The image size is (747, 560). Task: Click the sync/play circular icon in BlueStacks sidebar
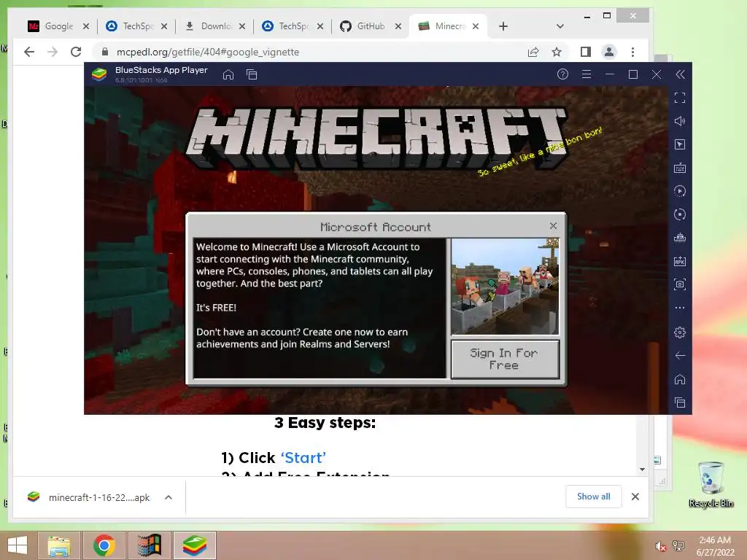click(680, 191)
